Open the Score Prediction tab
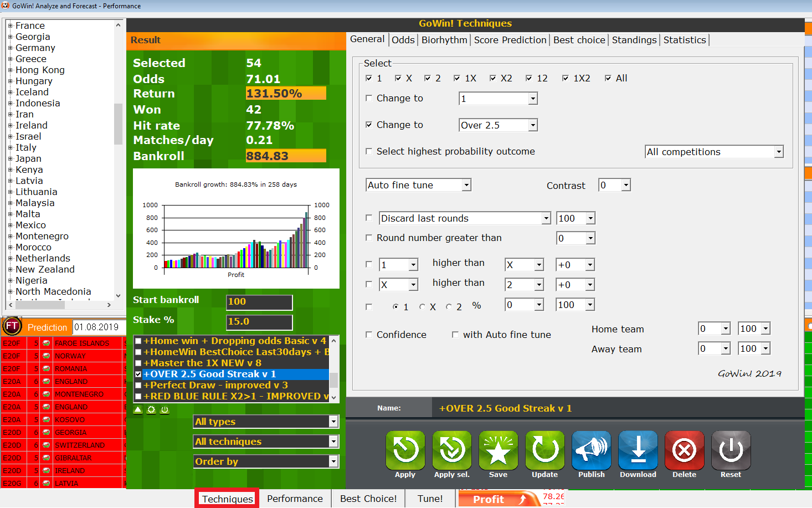Screen dimensions: 812x508 click(x=510, y=40)
